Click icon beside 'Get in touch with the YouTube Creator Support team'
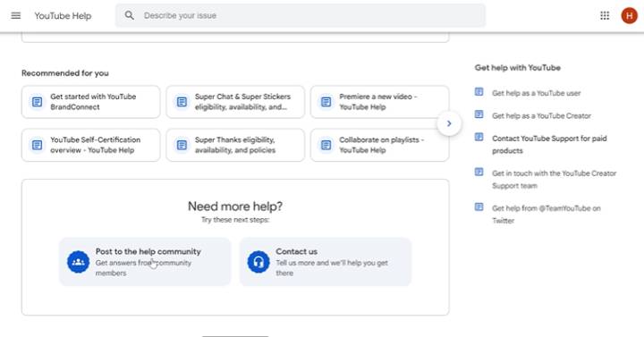Screen dimensions: 644x337 tap(479, 172)
